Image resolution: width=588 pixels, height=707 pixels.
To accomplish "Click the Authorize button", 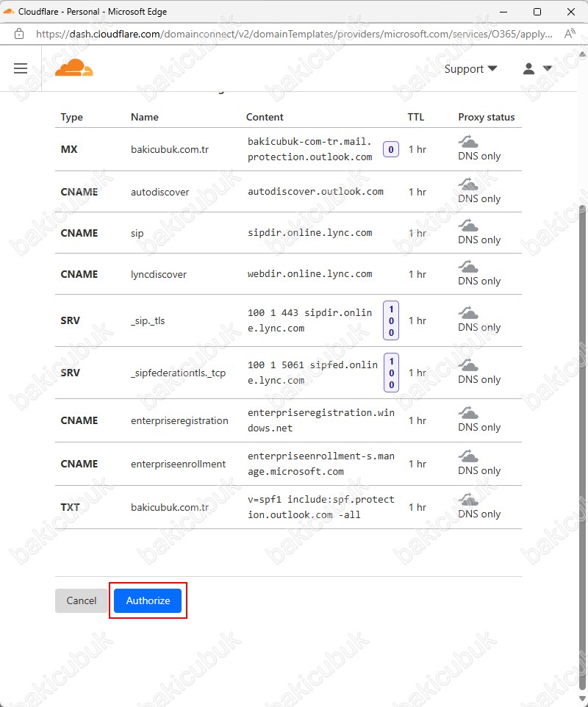I will tap(148, 600).
